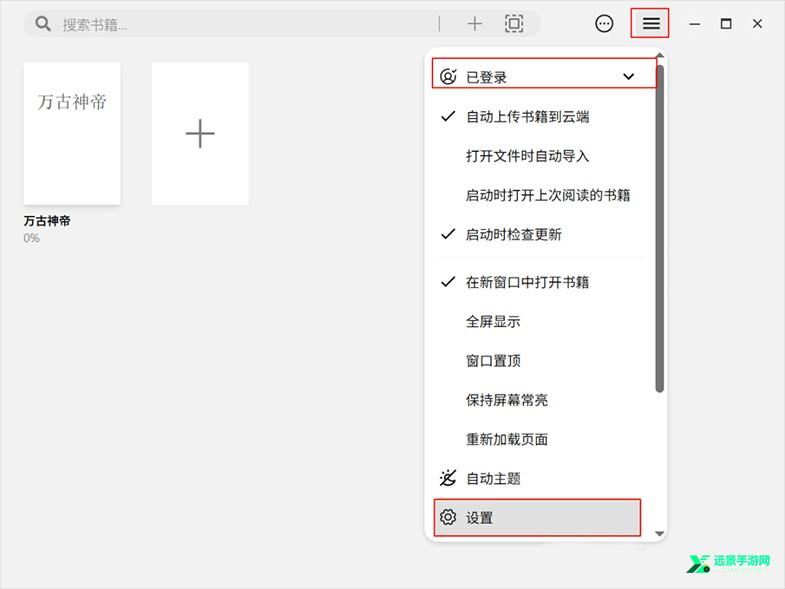The height and width of the screenshot is (589, 785).
Task: Click the 万古神帝 title text below the cover
Action: (x=47, y=221)
